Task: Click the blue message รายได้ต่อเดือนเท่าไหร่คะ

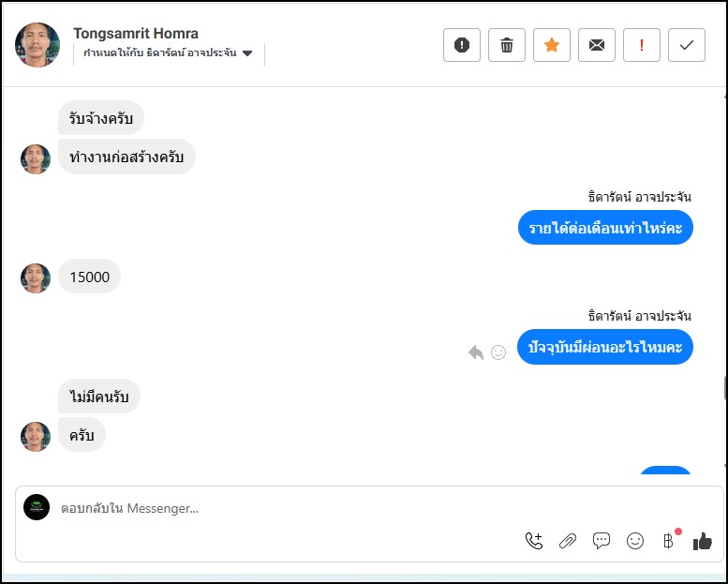Action: coord(605,227)
